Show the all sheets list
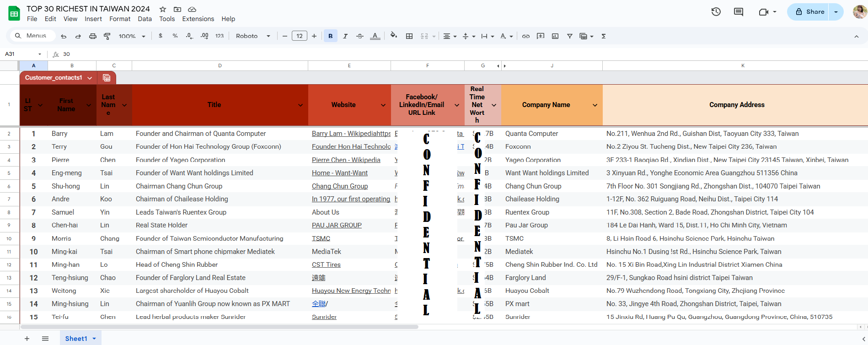868x345 pixels. tap(45, 339)
